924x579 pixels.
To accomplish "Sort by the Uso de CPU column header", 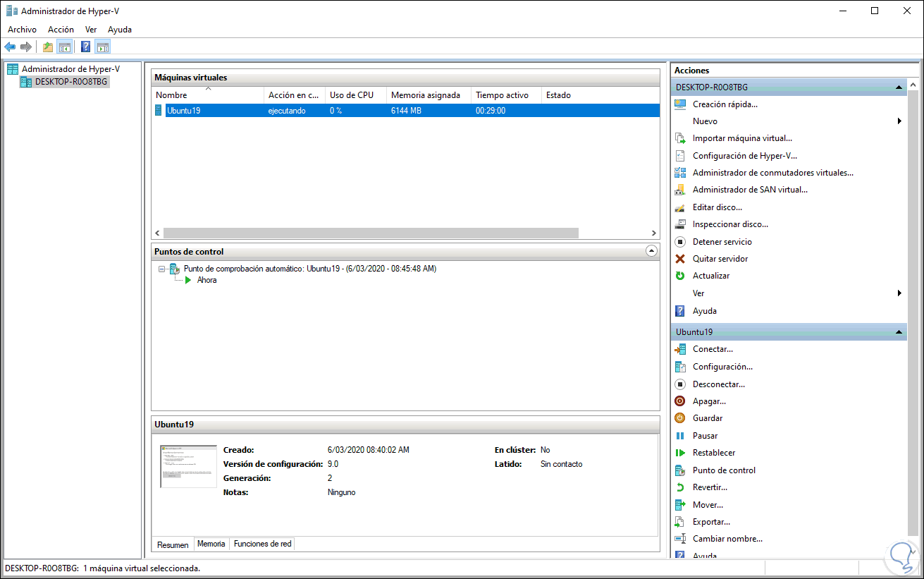I will tap(355, 95).
